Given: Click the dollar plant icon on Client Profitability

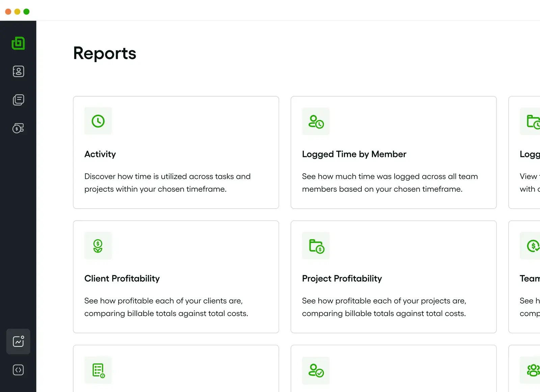Looking at the screenshot, I should pos(98,245).
